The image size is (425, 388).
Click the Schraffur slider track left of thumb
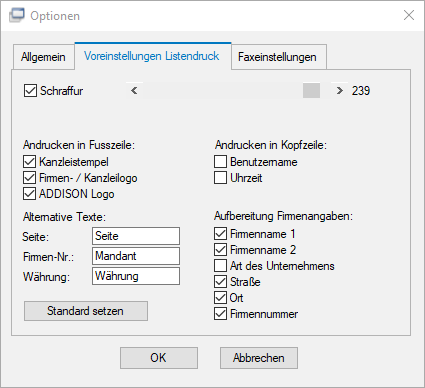pyautogui.click(x=223, y=91)
